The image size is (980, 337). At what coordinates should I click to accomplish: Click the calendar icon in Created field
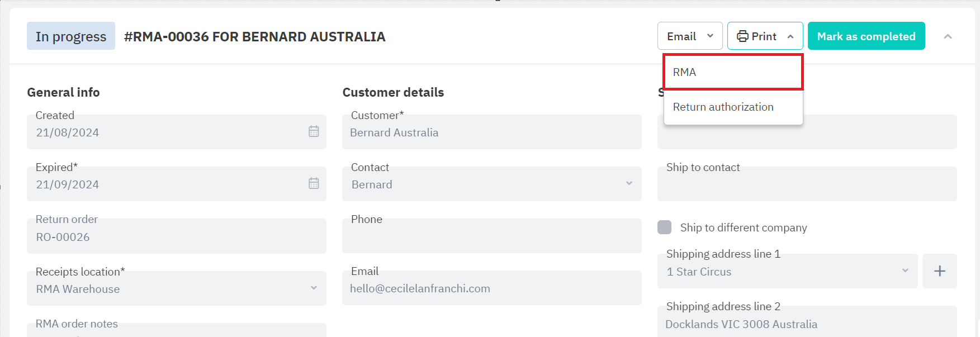click(x=314, y=131)
